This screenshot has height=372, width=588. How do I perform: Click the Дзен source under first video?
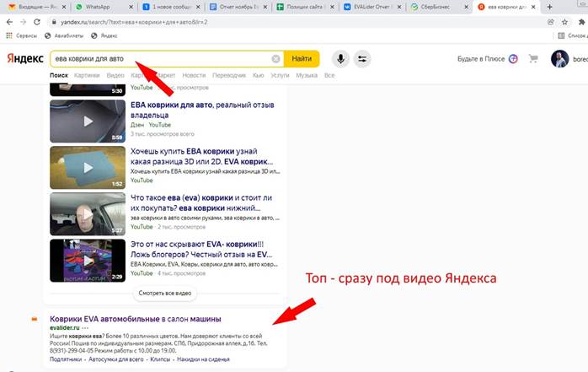coord(137,125)
